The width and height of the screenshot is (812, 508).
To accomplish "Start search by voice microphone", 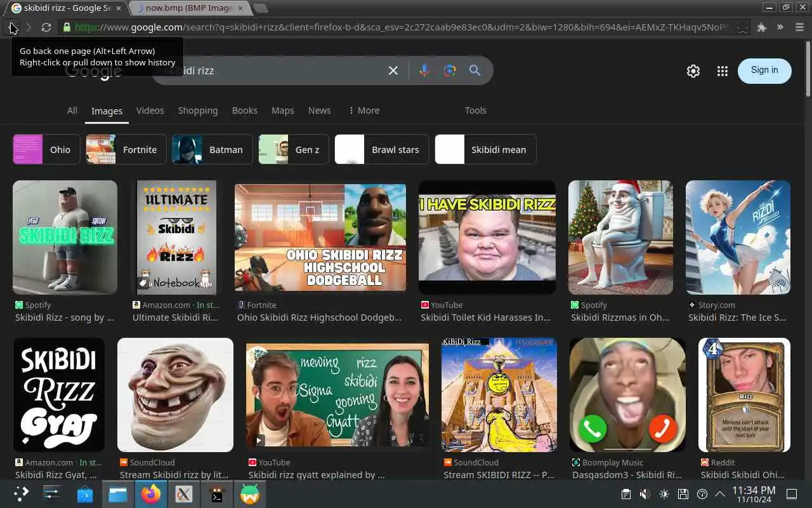I will [424, 70].
